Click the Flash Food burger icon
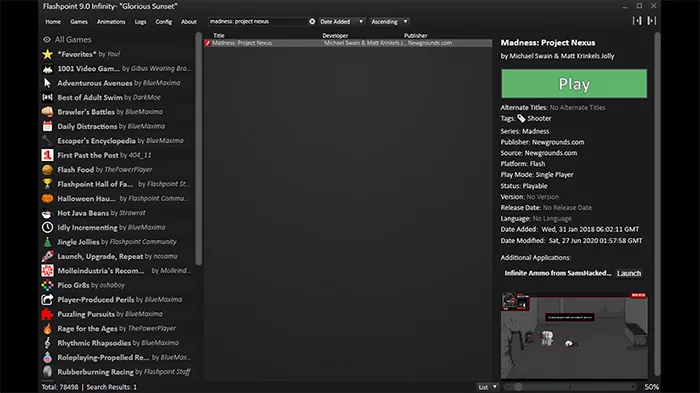Viewport: 700px width, 393px height. click(x=47, y=170)
